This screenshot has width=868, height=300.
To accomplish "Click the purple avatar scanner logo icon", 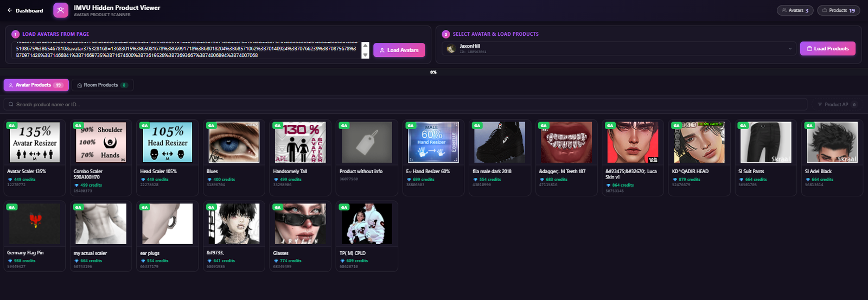I will click(x=61, y=10).
